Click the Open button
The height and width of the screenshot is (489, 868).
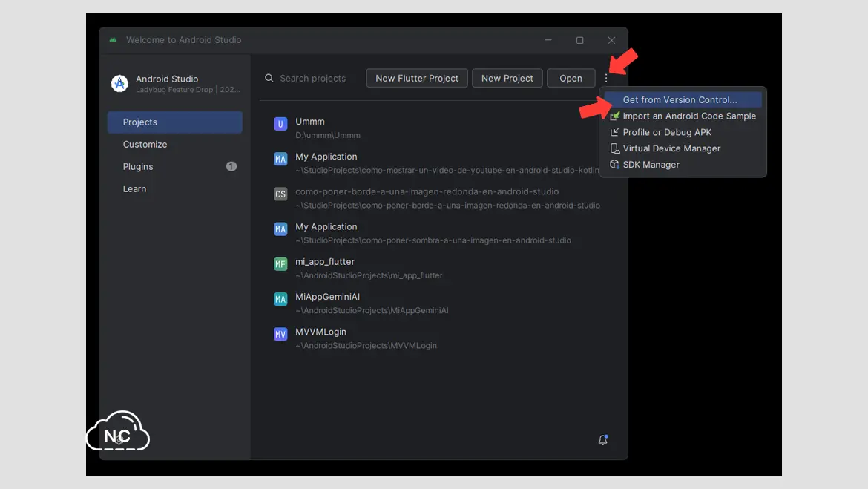point(571,78)
